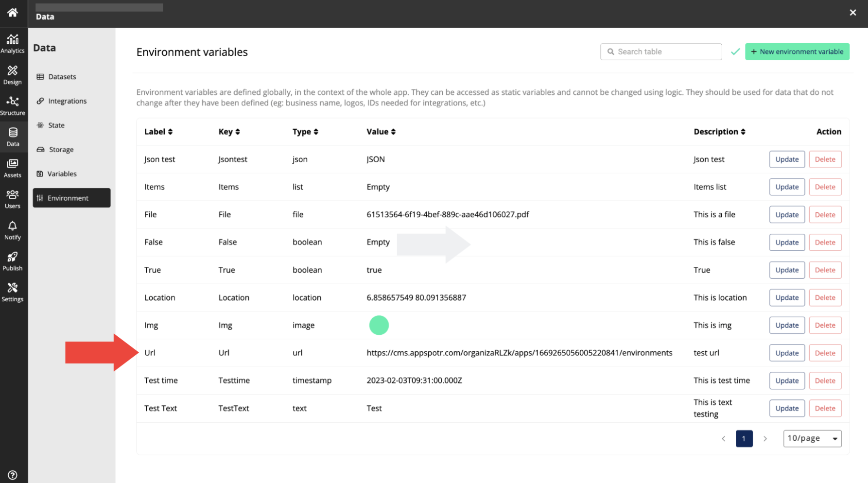Click the 'Items list' description cell
Image resolution: width=868 pixels, height=483 pixels.
tap(710, 187)
